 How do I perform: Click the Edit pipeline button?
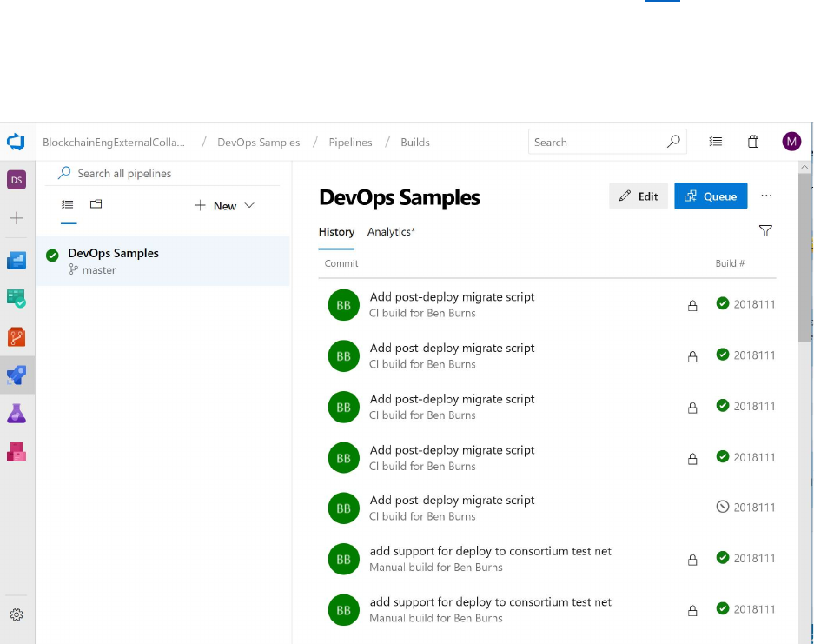click(x=639, y=196)
